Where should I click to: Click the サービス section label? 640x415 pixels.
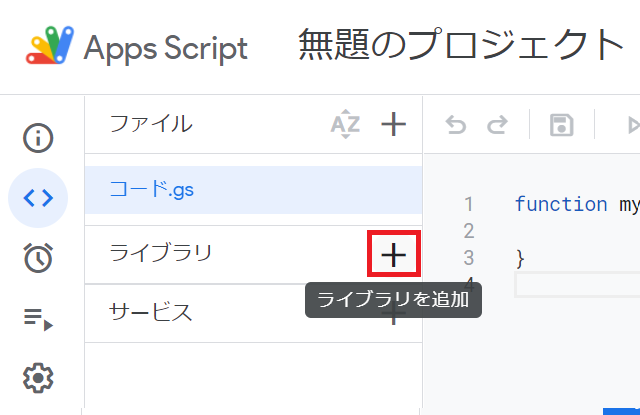coord(150,313)
